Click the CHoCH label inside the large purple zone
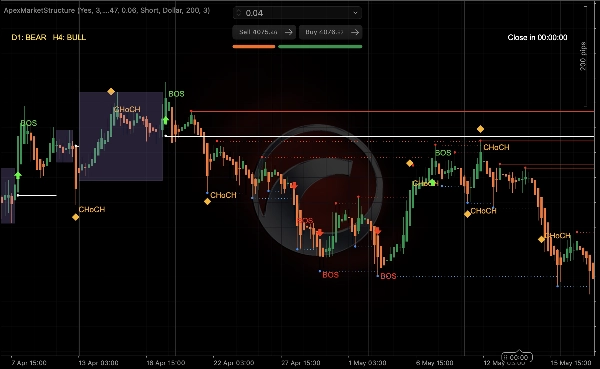The width and height of the screenshot is (600, 369). 127,109
